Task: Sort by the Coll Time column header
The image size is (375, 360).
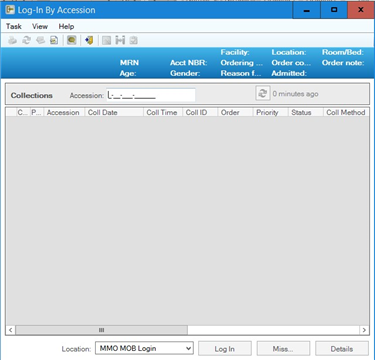Action: [163, 112]
